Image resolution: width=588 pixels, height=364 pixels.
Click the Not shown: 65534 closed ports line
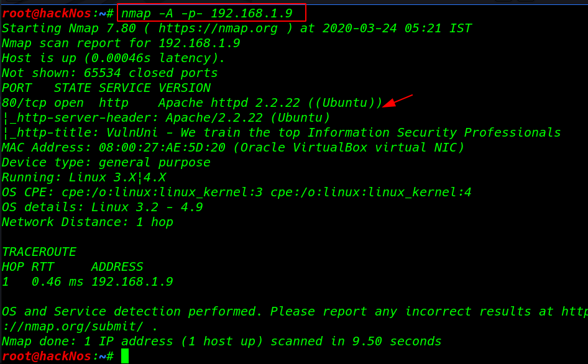click(110, 73)
